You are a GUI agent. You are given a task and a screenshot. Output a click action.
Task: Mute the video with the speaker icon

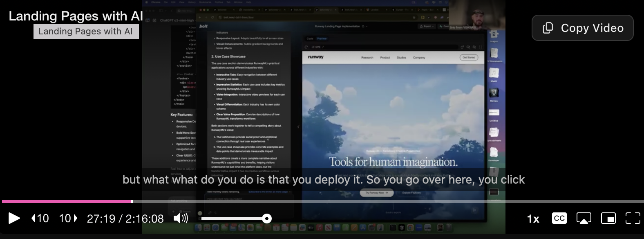[180, 218]
